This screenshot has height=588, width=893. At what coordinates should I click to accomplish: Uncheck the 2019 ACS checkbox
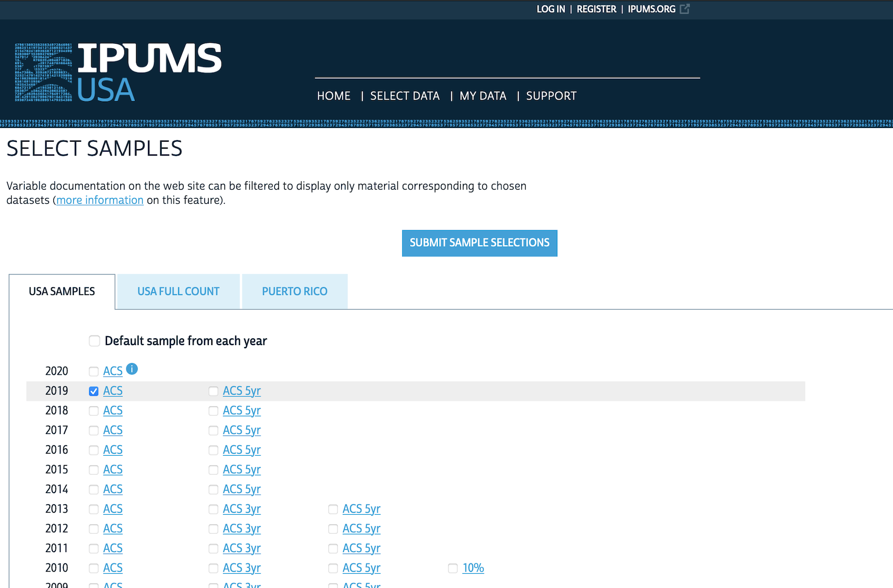pyautogui.click(x=94, y=391)
